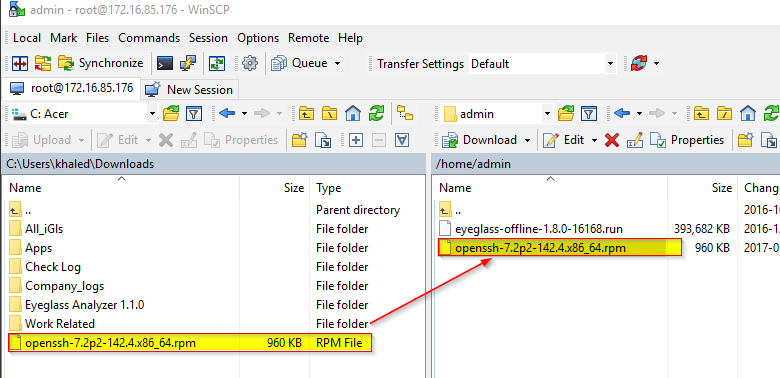The image size is (780, 378).
Task: Expand remote panel Back history arrow
Action: tap(639, 114)
